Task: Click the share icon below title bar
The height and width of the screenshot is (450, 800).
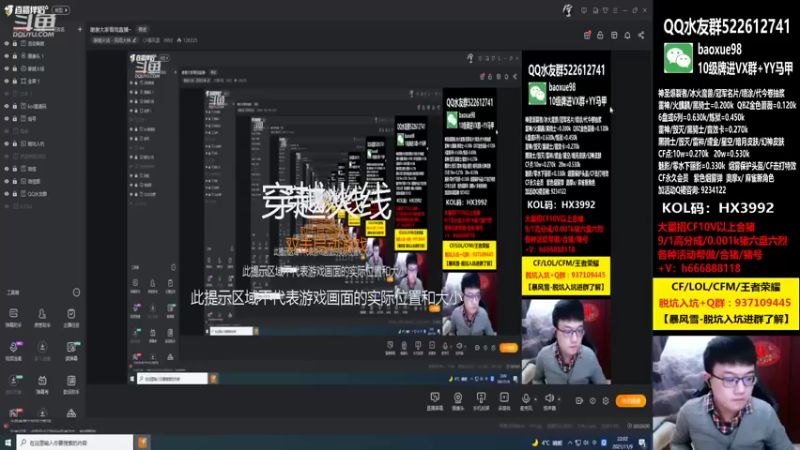Action: [641, 35]
